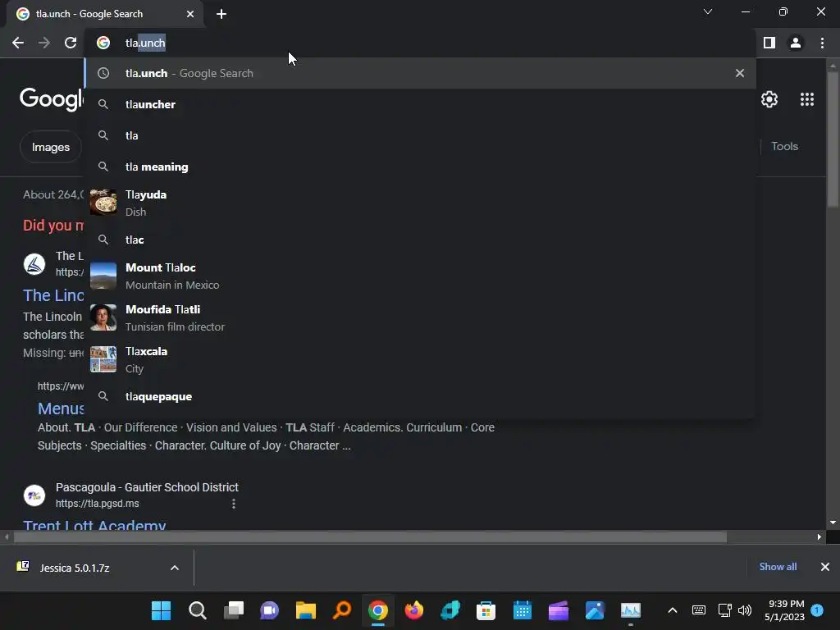Remove tla.unch history suggestion
840x630 pixels.
pyautogui.click(x=740, y=73)
